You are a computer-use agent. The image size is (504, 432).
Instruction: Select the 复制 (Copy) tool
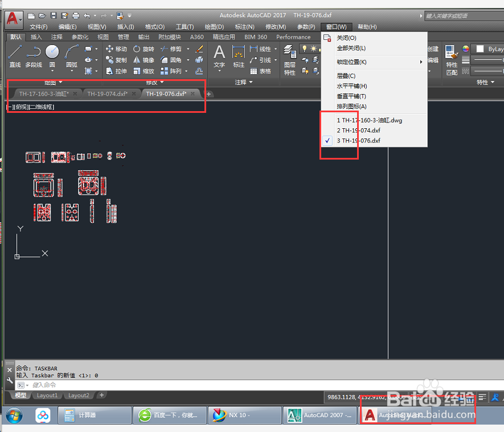[116, 60]
